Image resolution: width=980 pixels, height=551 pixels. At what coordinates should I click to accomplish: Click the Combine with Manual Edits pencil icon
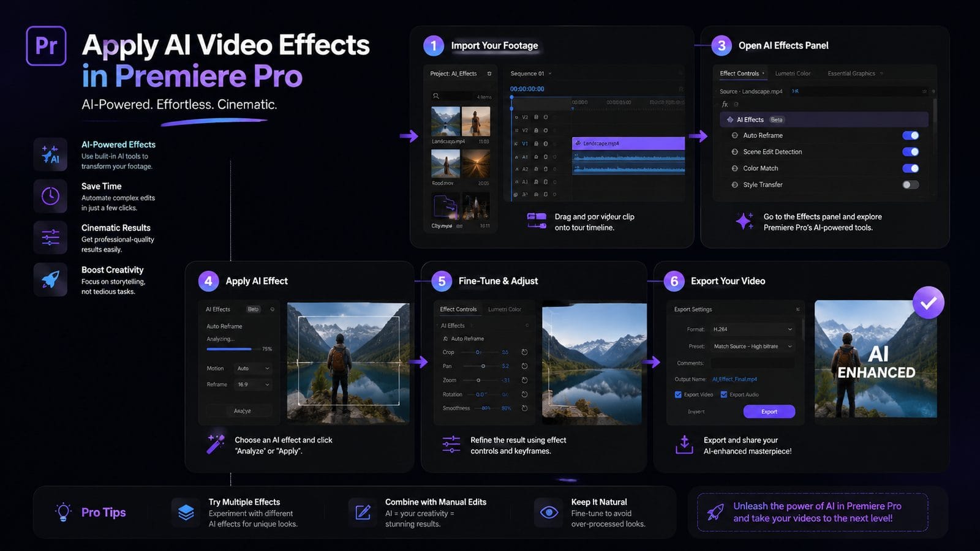click(x=363, y=512)
